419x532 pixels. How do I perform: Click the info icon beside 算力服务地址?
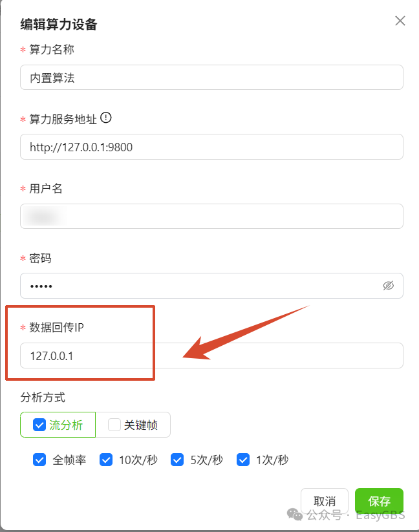click(x=106, y=118)
